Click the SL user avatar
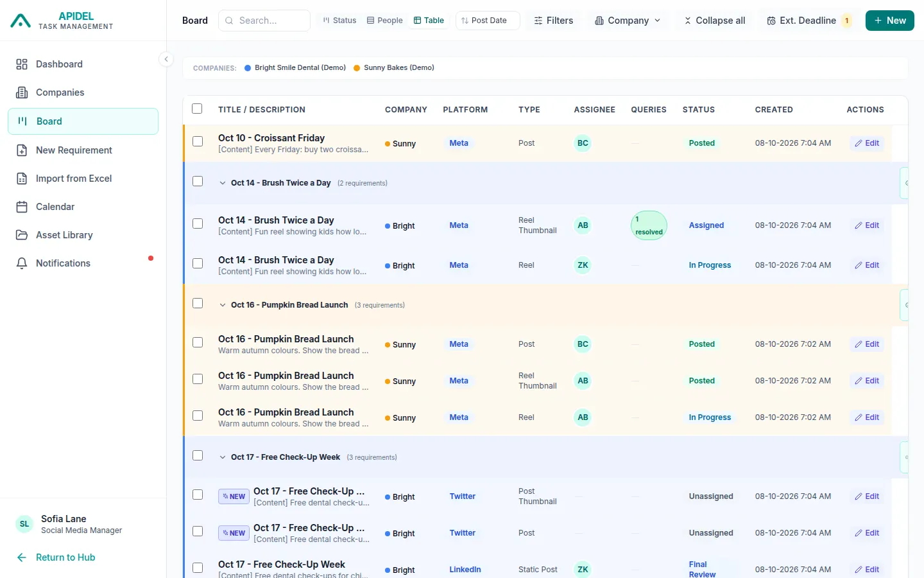Image resolution: width=924 pixels, height=578 pixels. coord(24,524)
